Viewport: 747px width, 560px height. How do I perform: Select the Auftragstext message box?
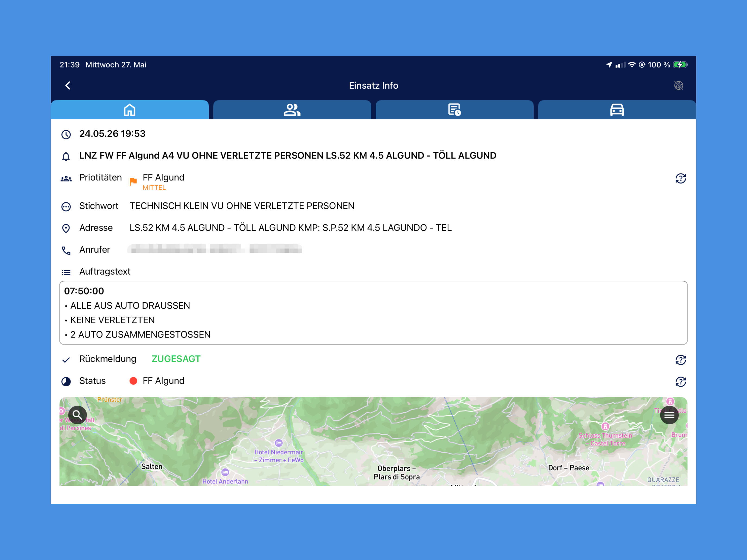pyautogui.click(x=373, y=313)
